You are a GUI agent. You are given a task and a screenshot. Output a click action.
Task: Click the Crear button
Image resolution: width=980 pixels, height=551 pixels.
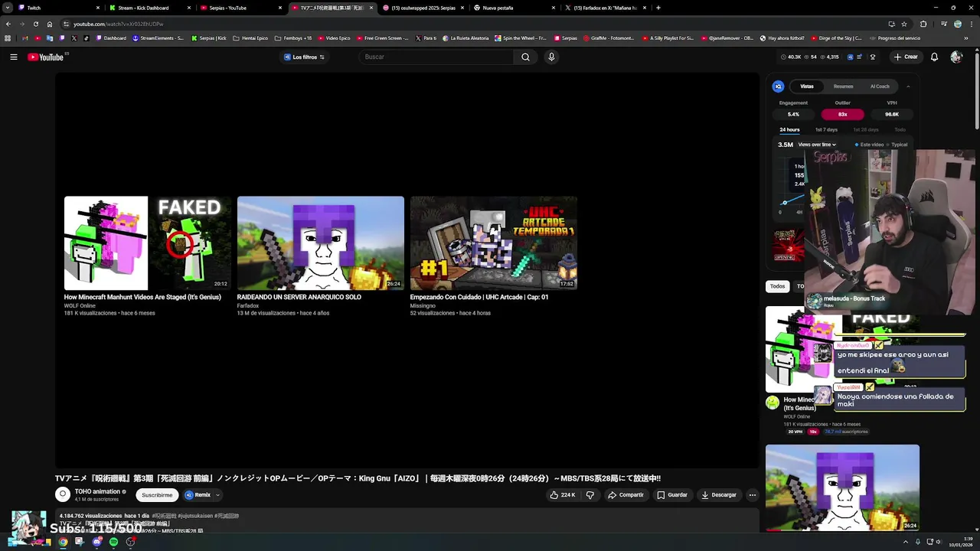(x=906, y=57)
